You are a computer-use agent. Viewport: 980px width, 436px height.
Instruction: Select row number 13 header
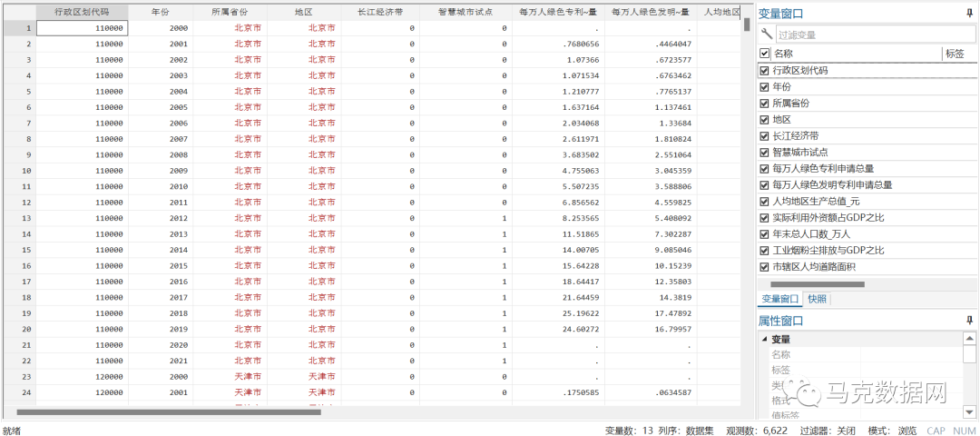[18, 218]
